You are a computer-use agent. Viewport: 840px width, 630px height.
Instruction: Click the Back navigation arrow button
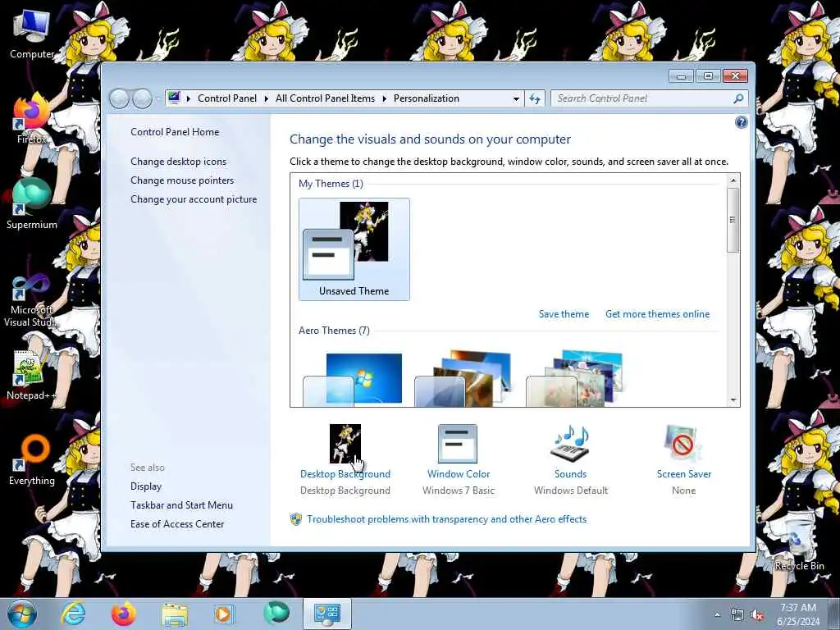(x=119, y=98)
